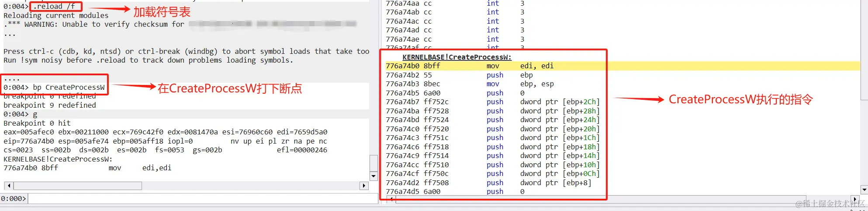Select disassembly row 776a74c0 push [ebp+20h]

pos(493,129)
